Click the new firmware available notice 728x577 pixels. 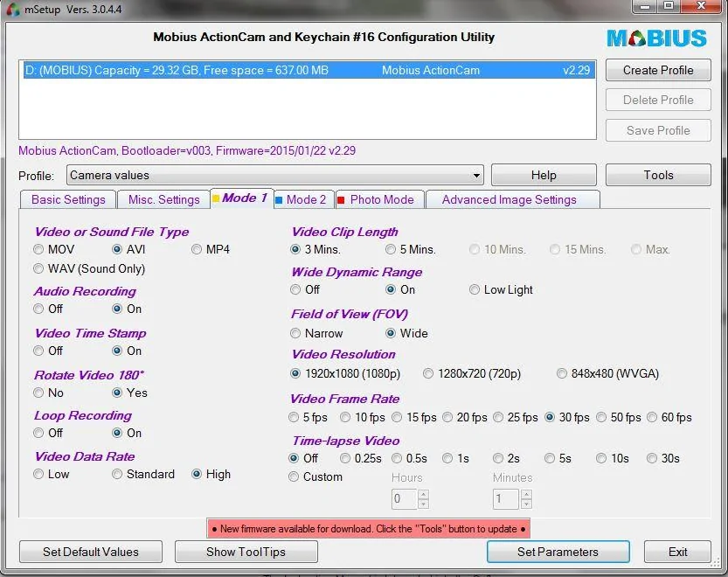pyautogui.click(x=368, y=529)
